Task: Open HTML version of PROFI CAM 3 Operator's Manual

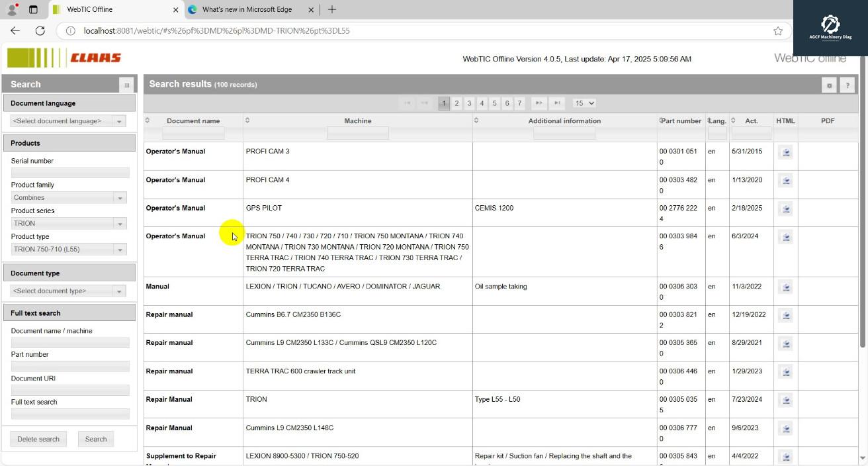Action: tap(785, 151)
